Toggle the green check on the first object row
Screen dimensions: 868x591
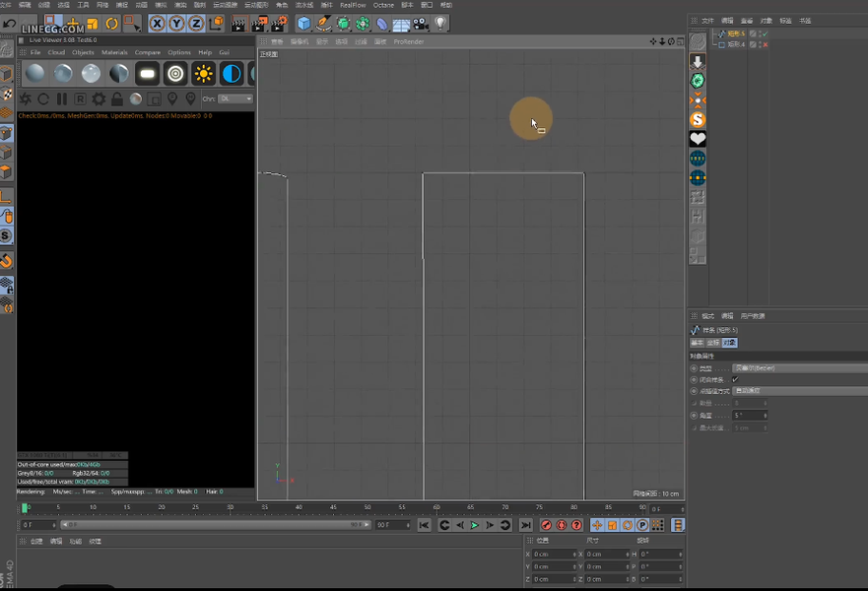[766, 33]
